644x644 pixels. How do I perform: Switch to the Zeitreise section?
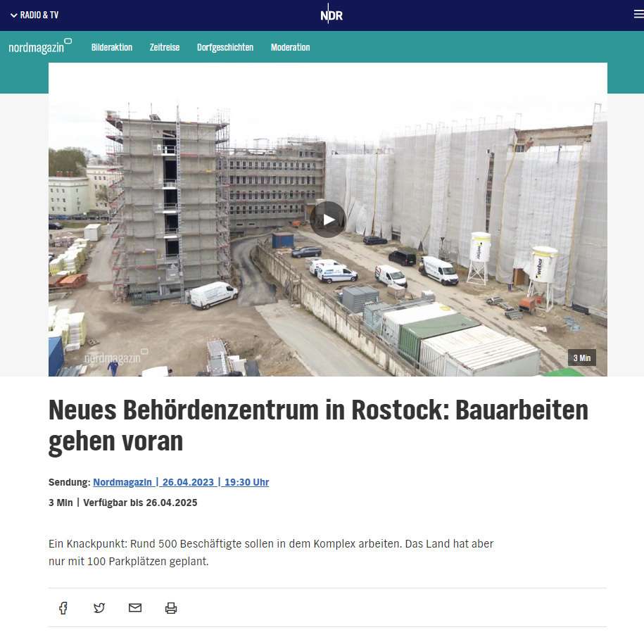click(164, 47)
